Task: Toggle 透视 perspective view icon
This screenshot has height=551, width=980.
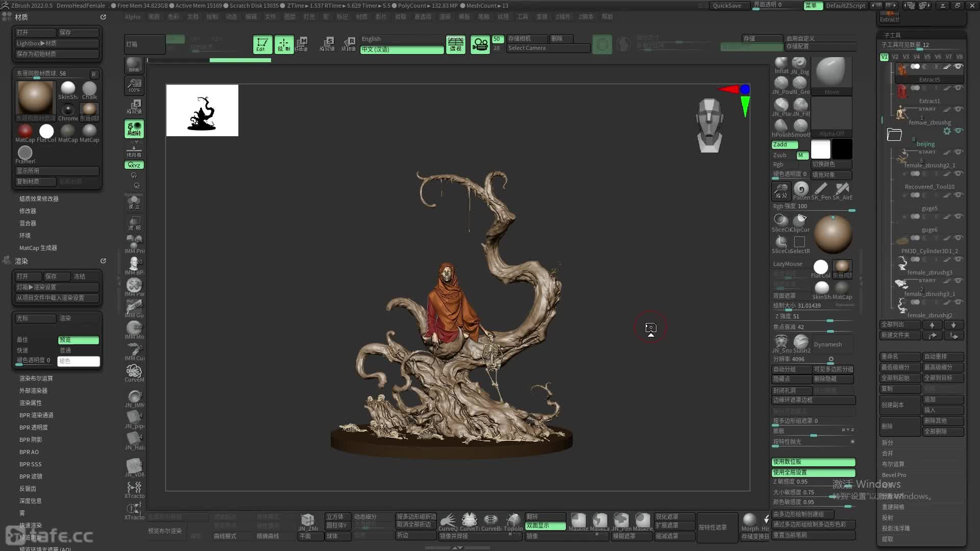Action: [x=456, y=44]
